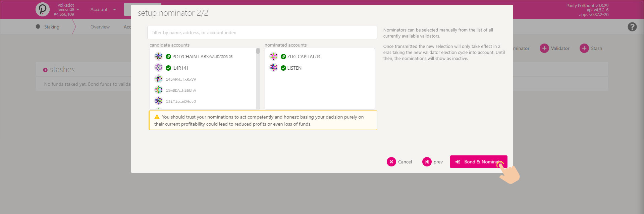Switch to the Overview tab
644x214 pixels.
[100, 27]
